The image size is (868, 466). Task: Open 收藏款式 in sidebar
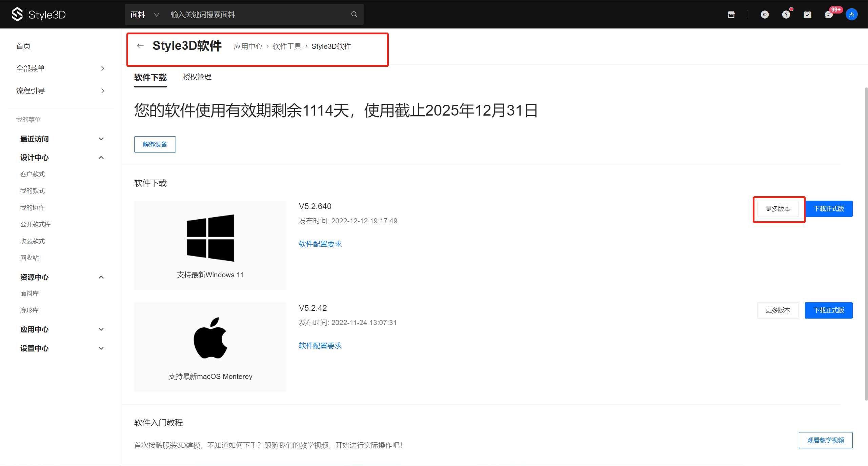[x=33, y=241]
